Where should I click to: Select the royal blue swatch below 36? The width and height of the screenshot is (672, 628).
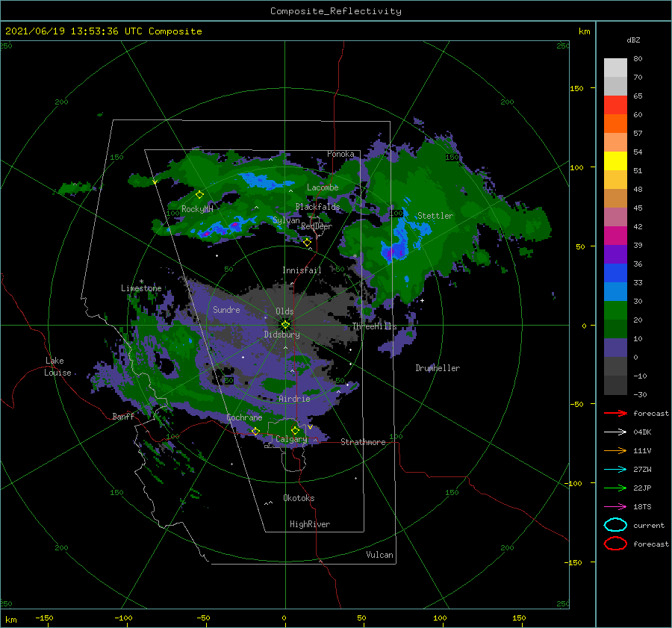(x=615, y=273)
